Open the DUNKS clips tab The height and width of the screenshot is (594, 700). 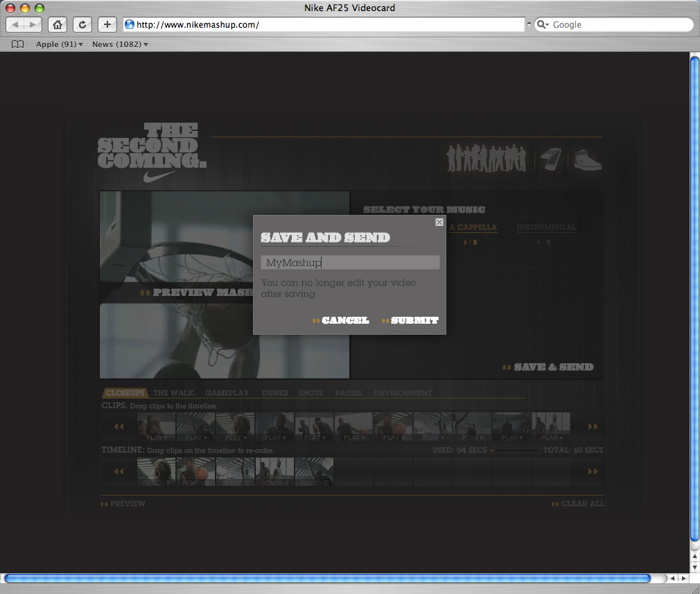pos(274,393)
